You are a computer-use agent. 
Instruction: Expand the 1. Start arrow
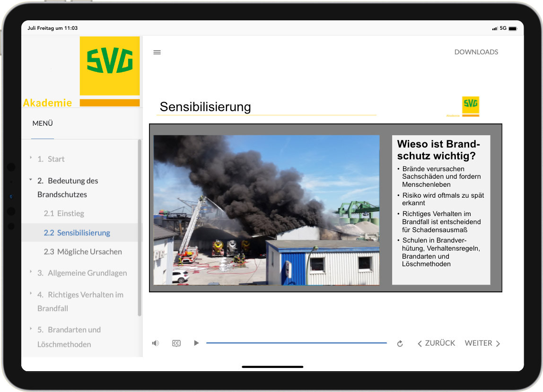31,158
